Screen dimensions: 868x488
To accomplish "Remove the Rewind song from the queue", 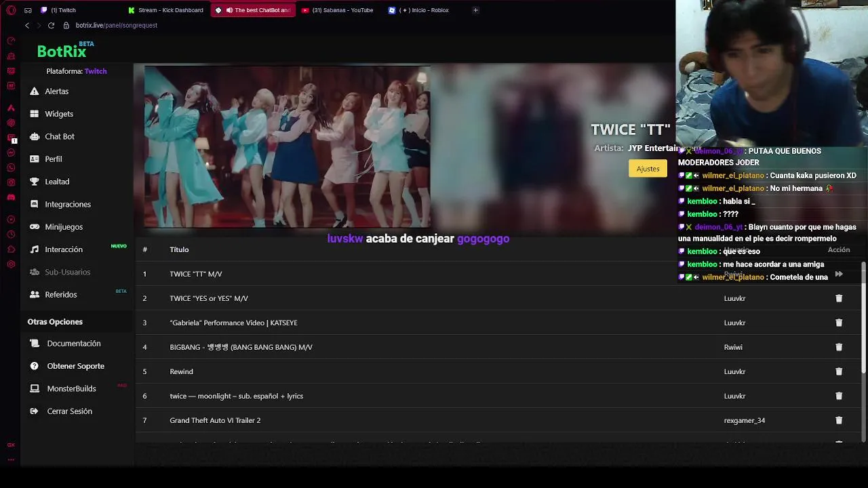I will click(839, 371).
